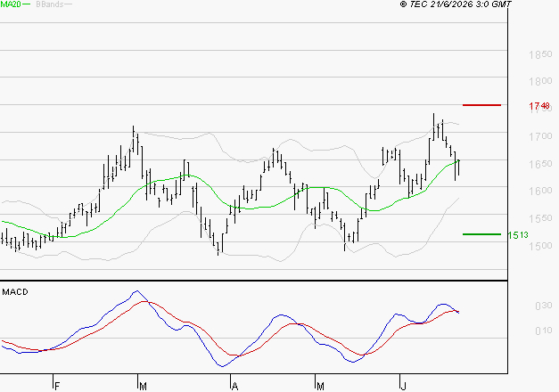Click the J month marker on time axis

coord(404,387)
